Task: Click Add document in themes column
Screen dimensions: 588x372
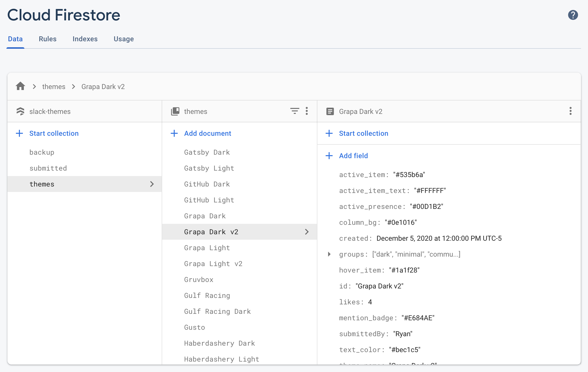Action: (x=208, y=133)
